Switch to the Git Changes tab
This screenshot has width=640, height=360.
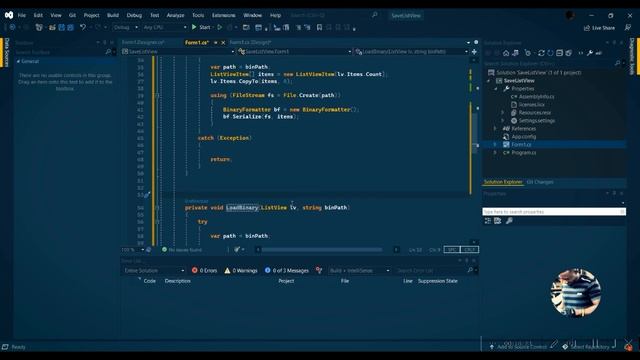(540, 182)
